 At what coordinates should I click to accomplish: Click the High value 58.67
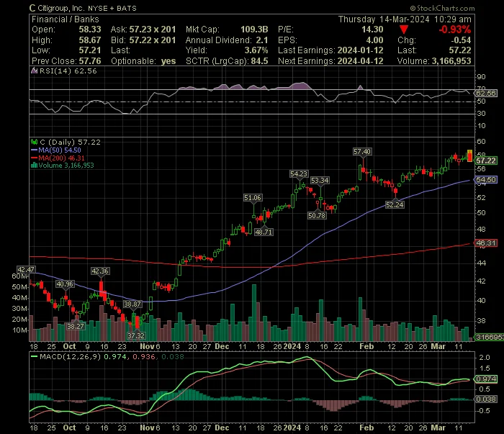[x=90, y=40]
